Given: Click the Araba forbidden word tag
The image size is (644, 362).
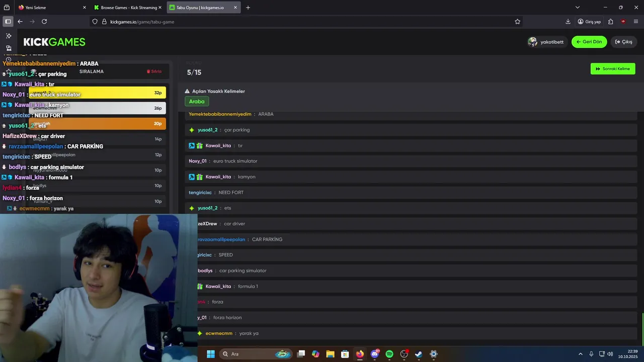Looking at the screenshot, I should click(197, 102).
